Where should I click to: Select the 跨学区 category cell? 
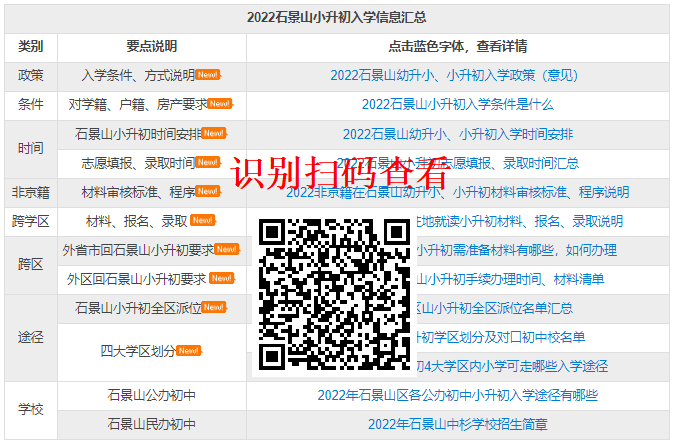coord(31,222)
